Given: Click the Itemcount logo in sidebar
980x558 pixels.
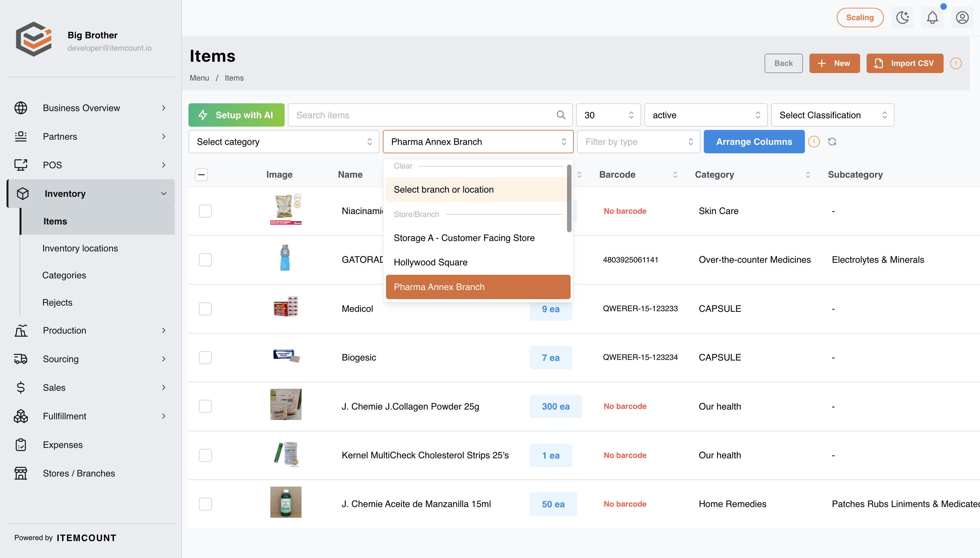Looking at the screenshot, I should point(34,39).
